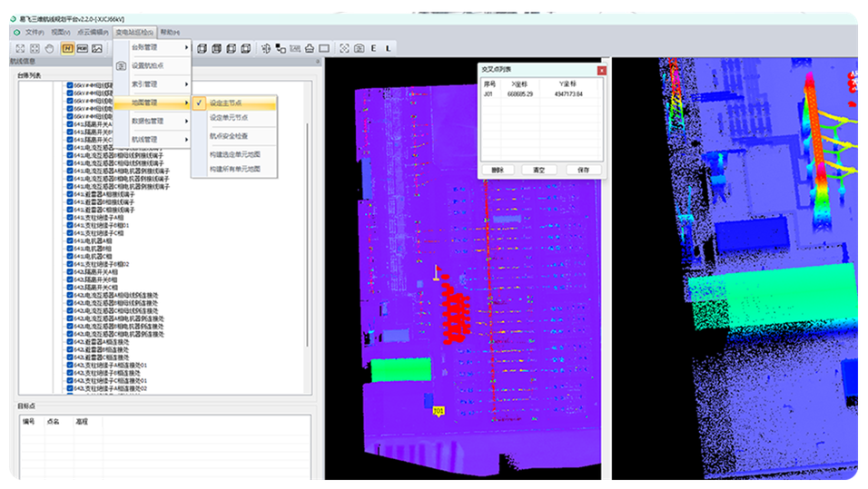Open the 点云编辑 menu
Image resolution: width=868 pixels, height=489 pixels.
[92, 32]
